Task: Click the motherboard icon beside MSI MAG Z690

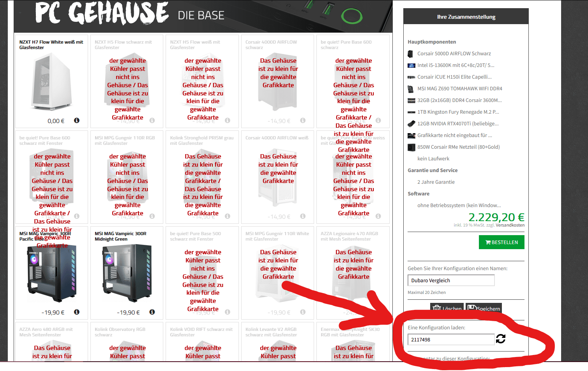Action: [411, 89]
